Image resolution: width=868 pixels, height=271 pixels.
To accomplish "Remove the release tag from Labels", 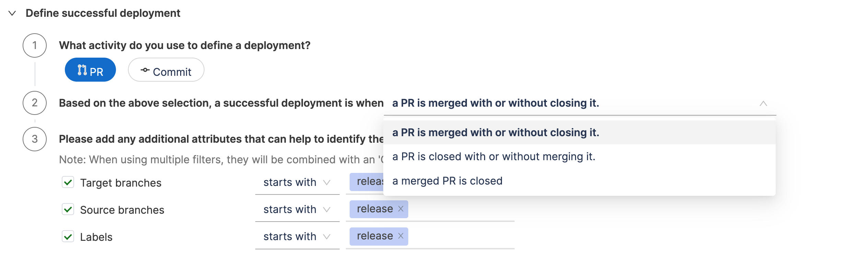I will coord(401,236).
